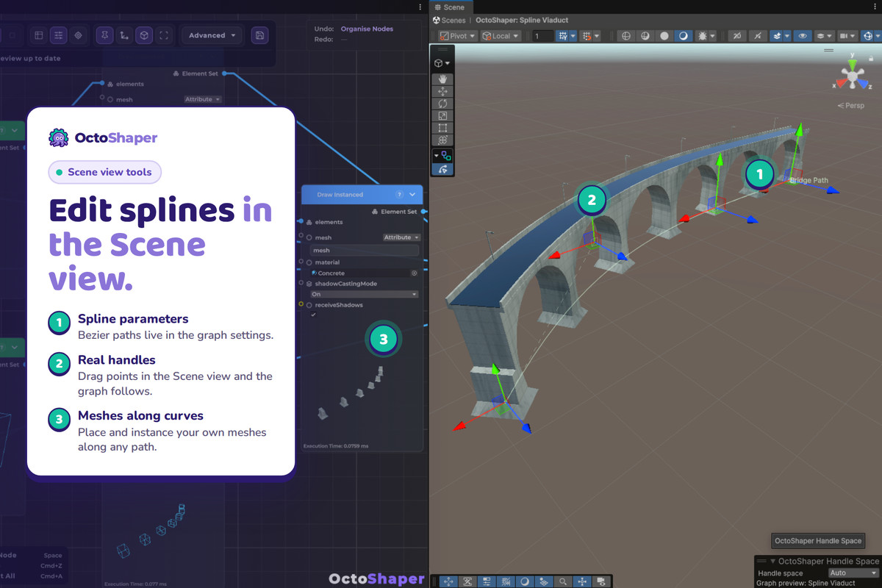882x588 pixels.
Task: Open the Local handle rotation dropdown
Action: [501, 35]
